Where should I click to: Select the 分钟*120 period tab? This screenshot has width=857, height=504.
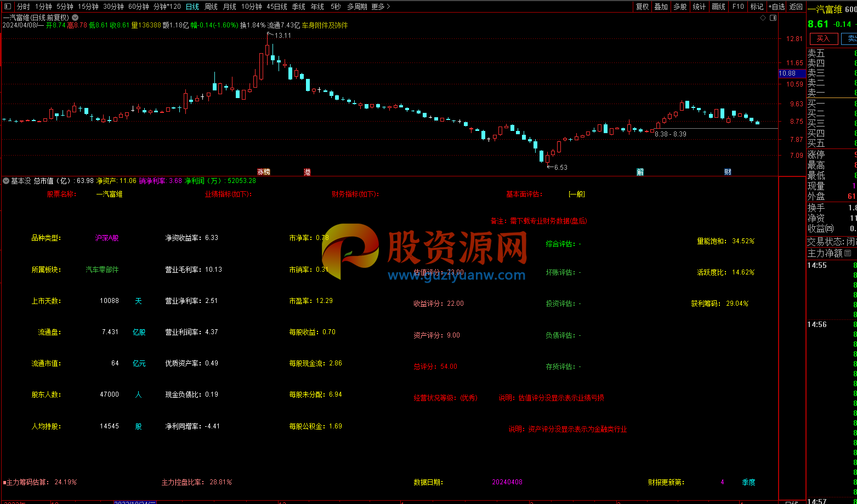click(x=167, y=7)
